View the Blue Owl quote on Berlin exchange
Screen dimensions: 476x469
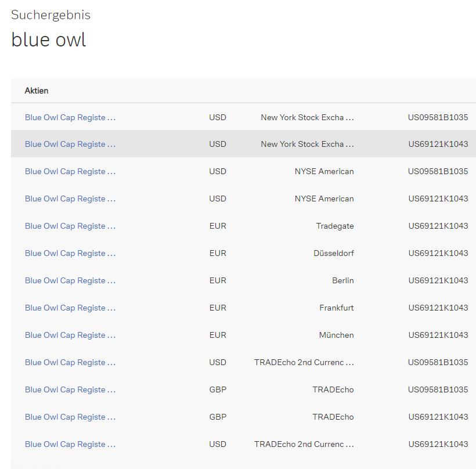[x=70, y=280]
